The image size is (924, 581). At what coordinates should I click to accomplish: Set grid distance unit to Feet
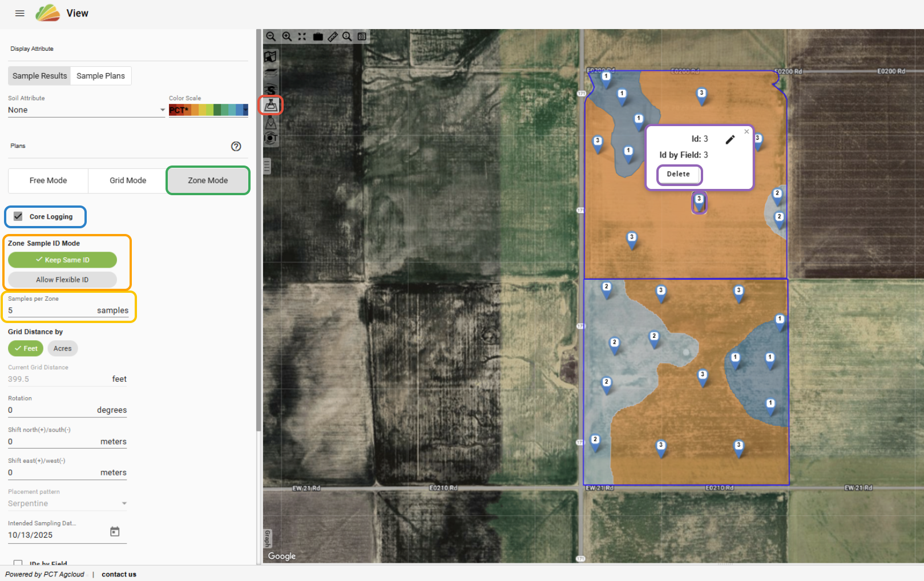pos(26,348)
